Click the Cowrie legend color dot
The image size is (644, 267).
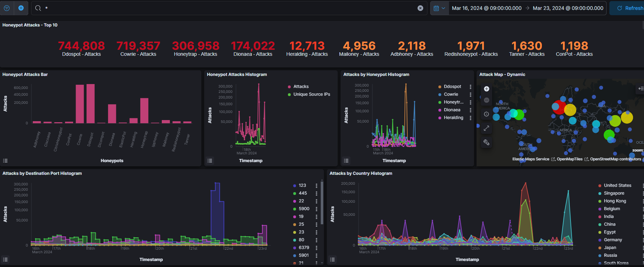pos(440,94)
